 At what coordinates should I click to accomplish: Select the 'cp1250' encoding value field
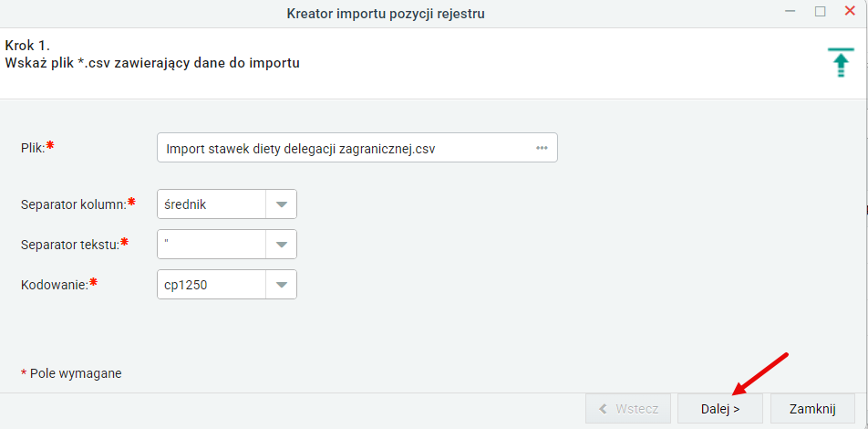click(212, 285)
